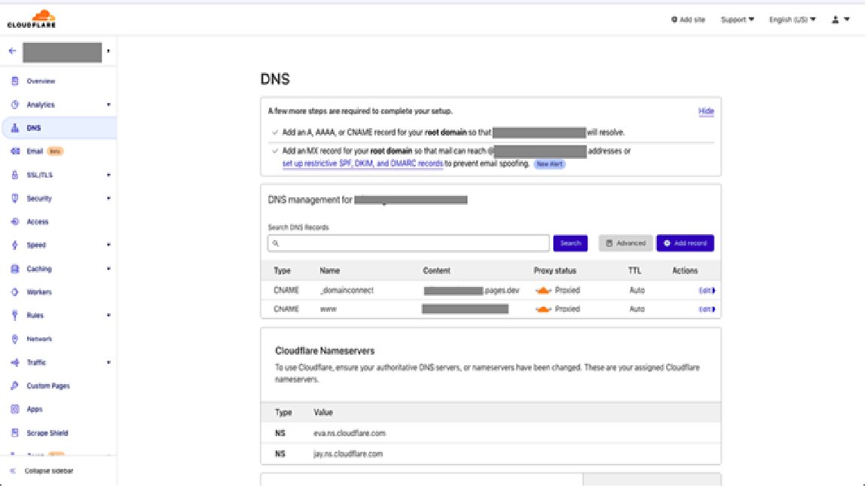This screenshot has width=868, height=488.
Task: Open the Email sidebar item
Action: (35, 151)
